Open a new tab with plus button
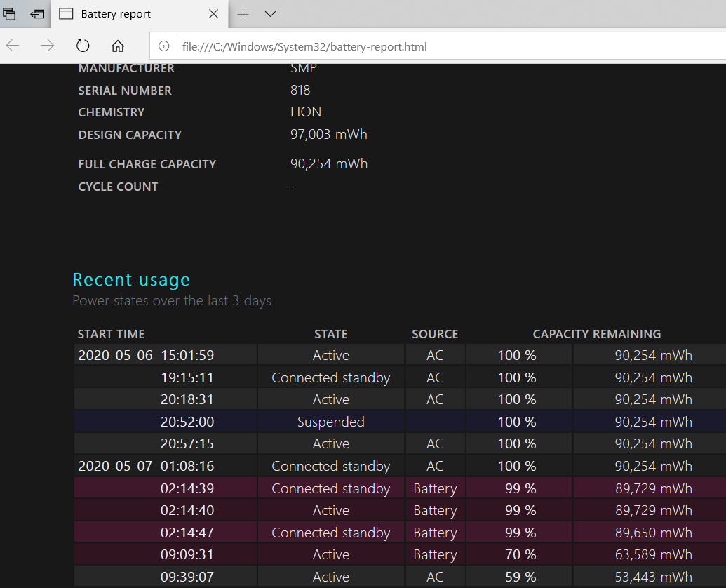 pyautogui.click(x=243, y=14)
